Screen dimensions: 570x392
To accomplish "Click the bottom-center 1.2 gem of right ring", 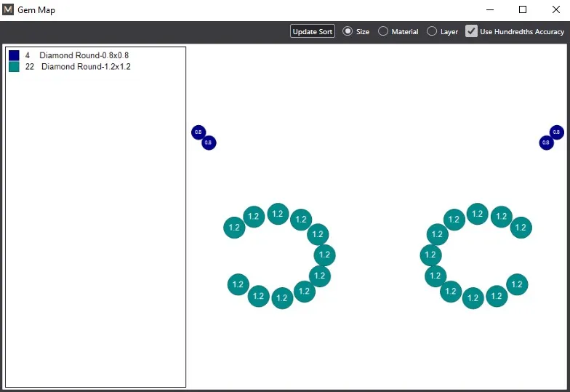I will 473,298.
